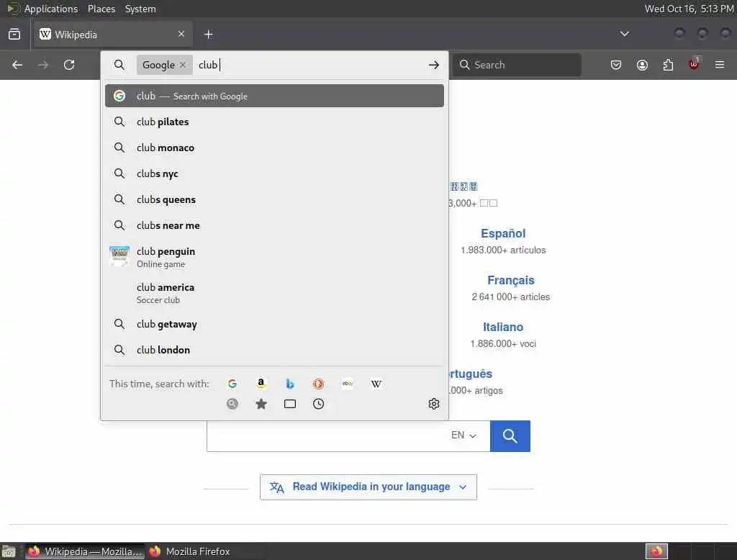737x560 pixels.
Task: Click the address bar text field
Action: [x=310, y=65]
